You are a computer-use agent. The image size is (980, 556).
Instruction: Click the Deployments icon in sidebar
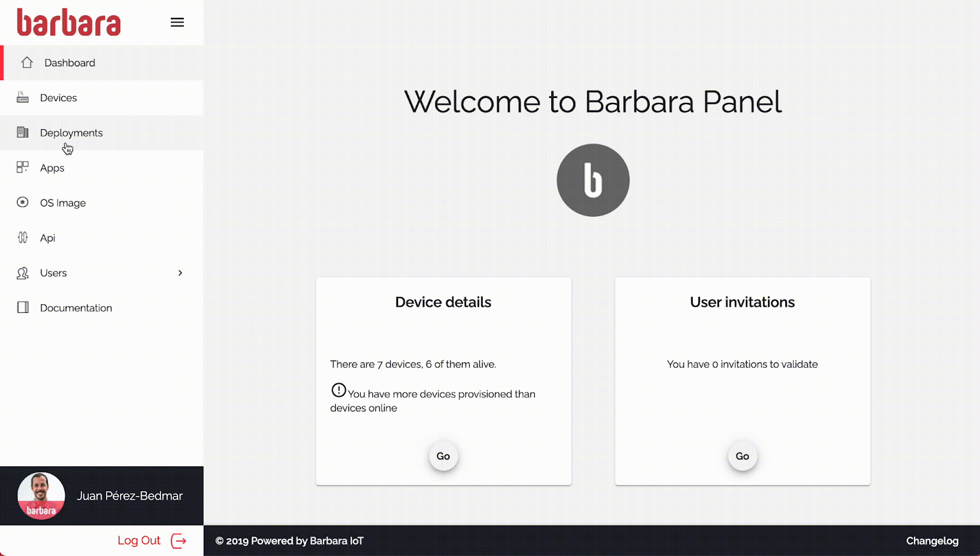pyautogui.click(x=23, y=132)
